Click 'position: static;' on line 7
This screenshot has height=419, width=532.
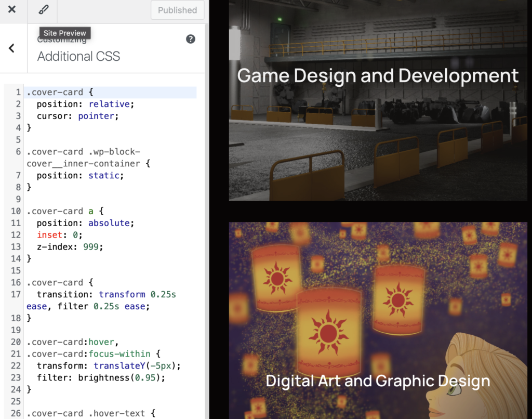(80, 176)
